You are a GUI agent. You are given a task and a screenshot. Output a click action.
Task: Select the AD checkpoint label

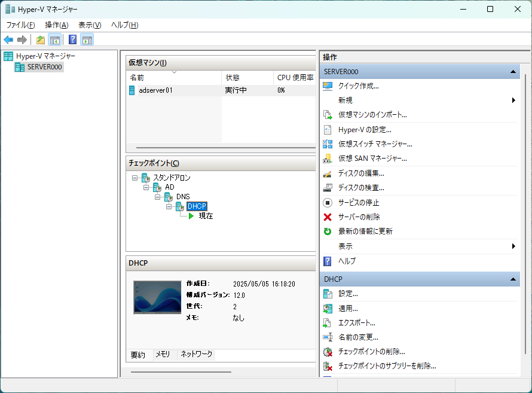pos(170,187)
